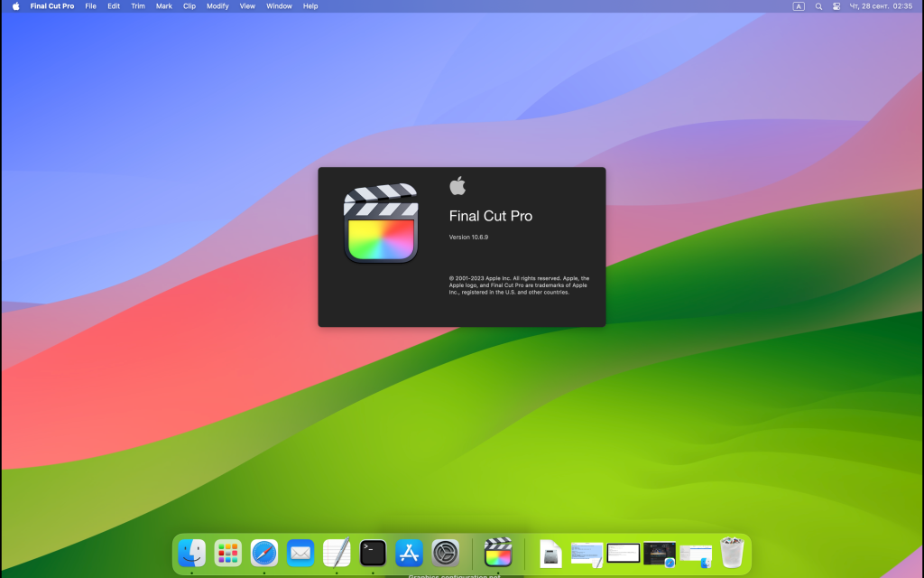Open Terminal from the Dock

[x=373, y=554]
